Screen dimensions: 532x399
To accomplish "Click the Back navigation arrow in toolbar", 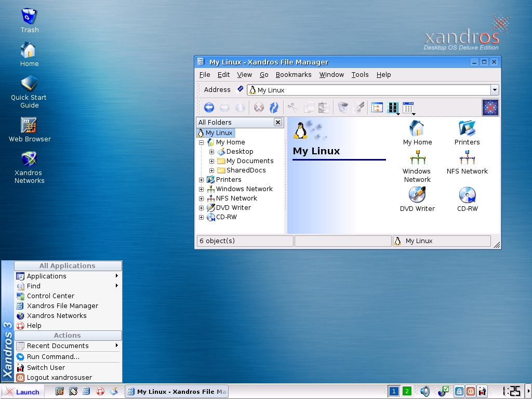I will (x=209, y=108).
